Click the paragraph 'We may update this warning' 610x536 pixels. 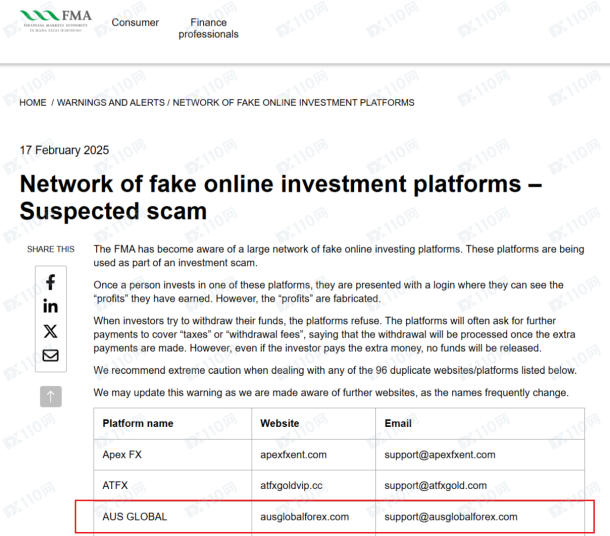331,393
